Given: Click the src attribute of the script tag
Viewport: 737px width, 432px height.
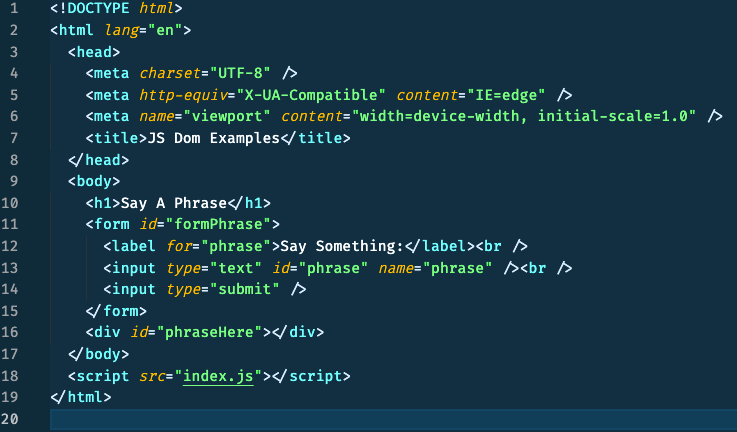Looking at the screenshot, I should [x=152, y=376].
